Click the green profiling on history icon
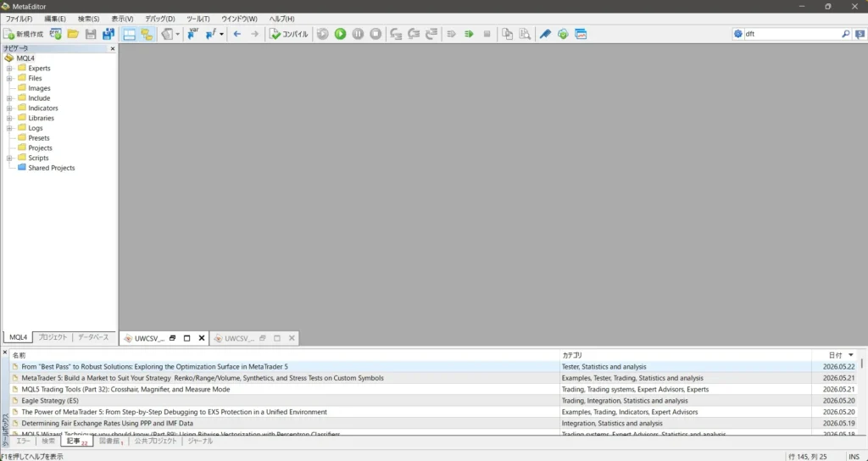Viewport: 868px width, 461px height. 469,34
